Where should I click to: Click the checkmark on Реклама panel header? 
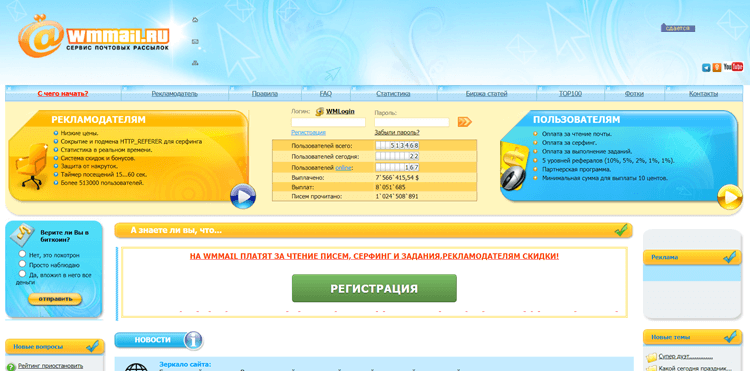point(729,257)
